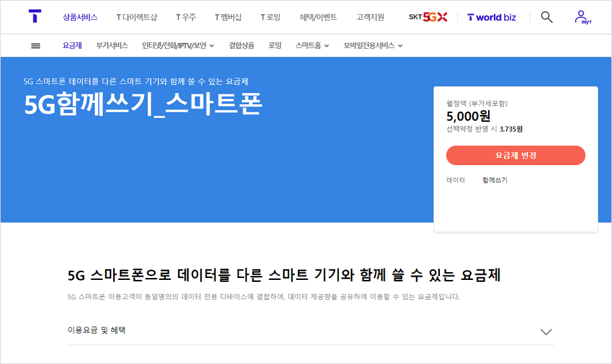The width and height of the screenshot is (612, 364).
Task: Open the myT profile icon
Action: 582,17
